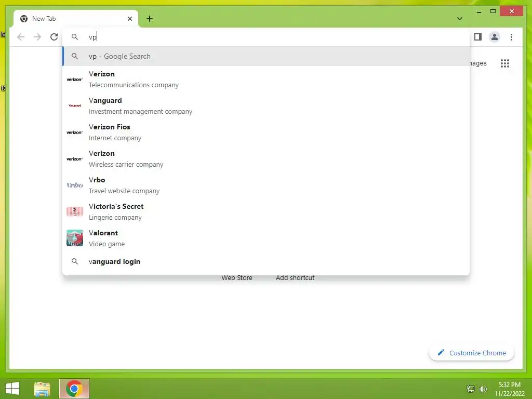Click into the address bar with 'vp'
Image resolution: width=532 pixels, height=399 pixels.
pyautogui.click(x=267, y=37)
